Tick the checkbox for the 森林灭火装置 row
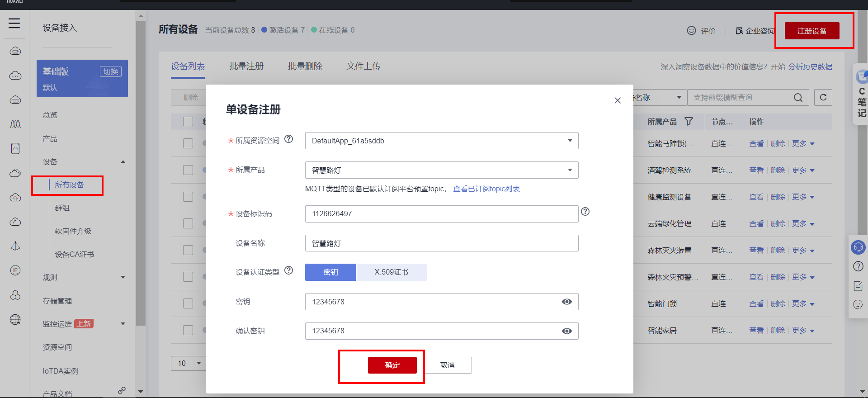This screenshot has width=868, height=398. click(188, 250)
